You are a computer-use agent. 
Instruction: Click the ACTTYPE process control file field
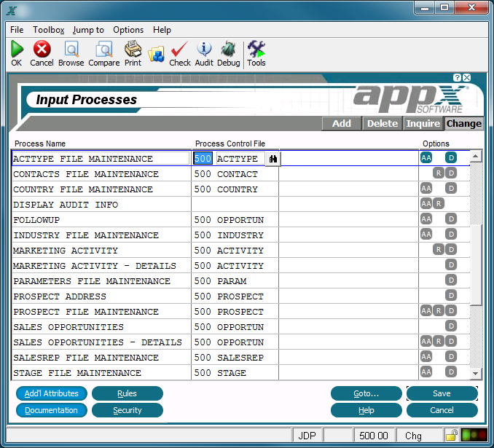click(240, 159)
